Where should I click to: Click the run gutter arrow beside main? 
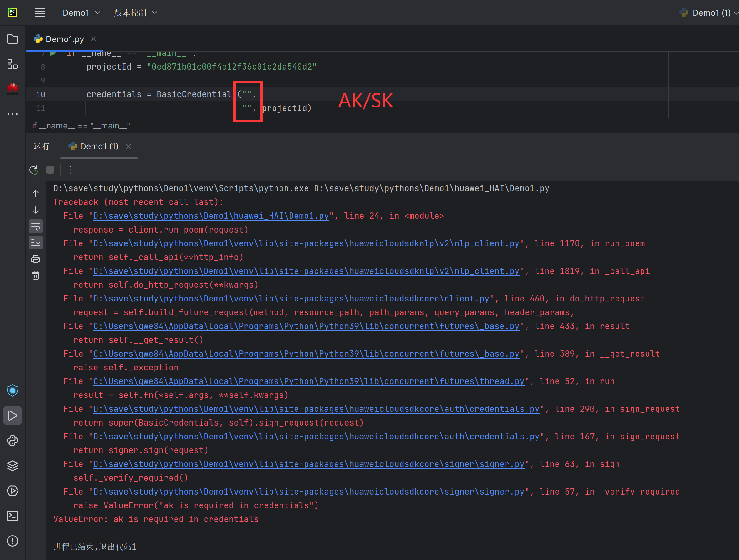click(x=53, y=54)
